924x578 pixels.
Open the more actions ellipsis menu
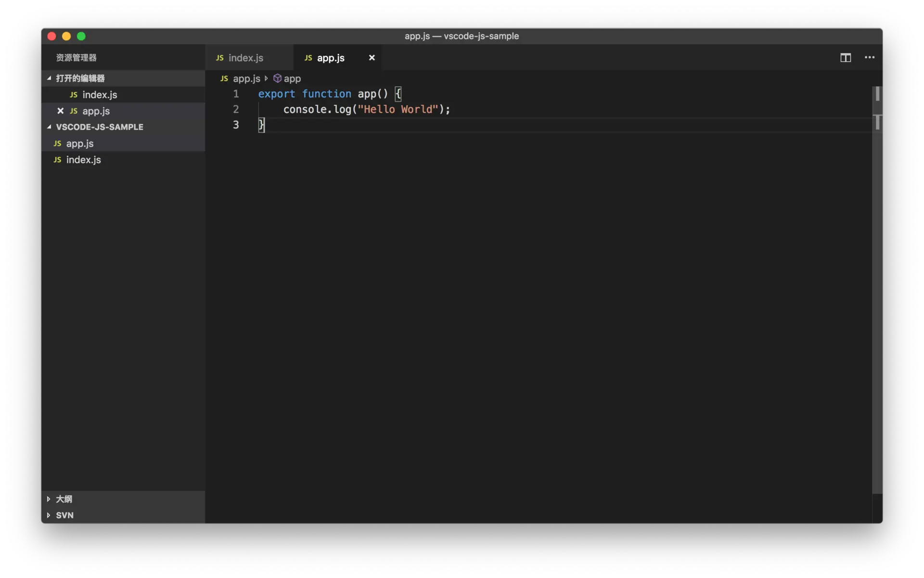pyautogui.click(x=870, y=58)
